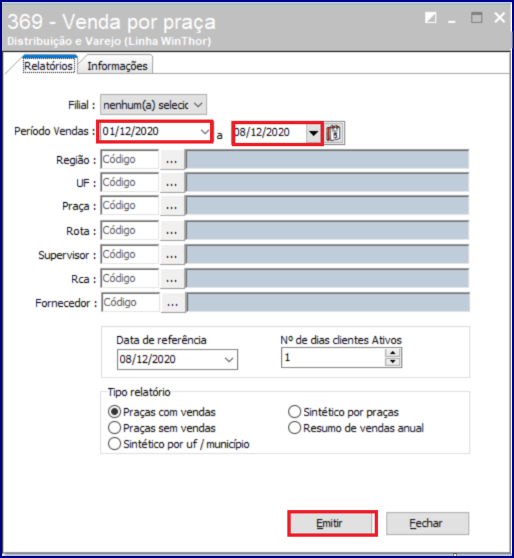This screenshot has height=558, width=514.
Task: Click the Fechar button
Action: [427, 523]
